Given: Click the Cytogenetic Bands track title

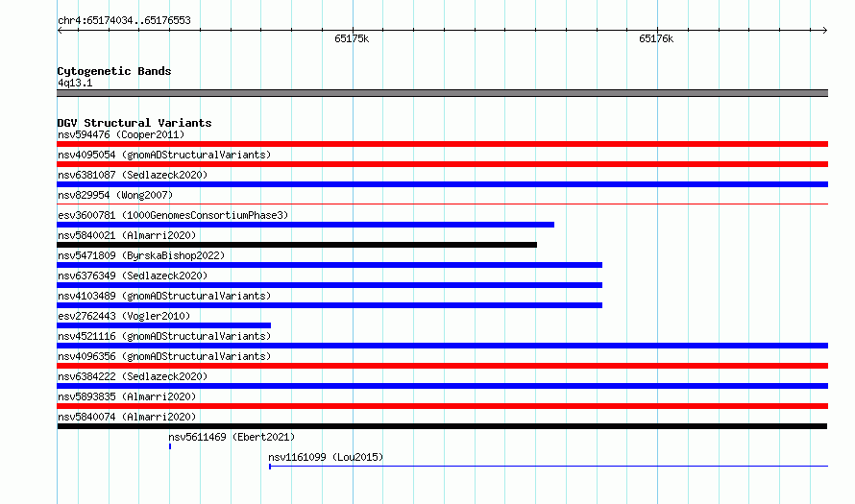Looking at the screenshot, I should [x=114, y=71].
